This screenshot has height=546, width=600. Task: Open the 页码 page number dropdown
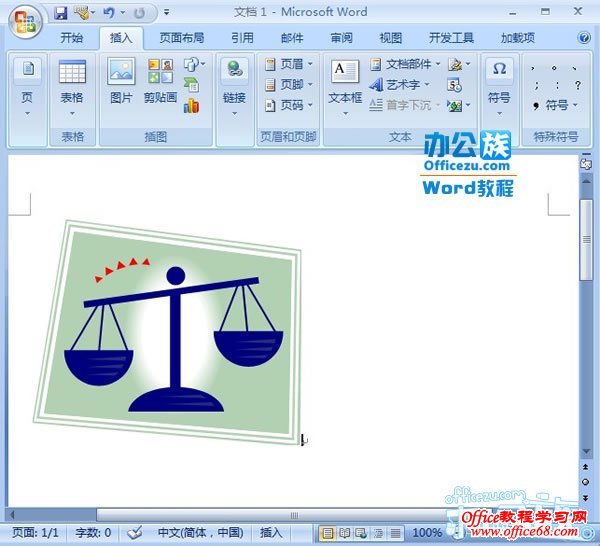click(x=289, y=105)
